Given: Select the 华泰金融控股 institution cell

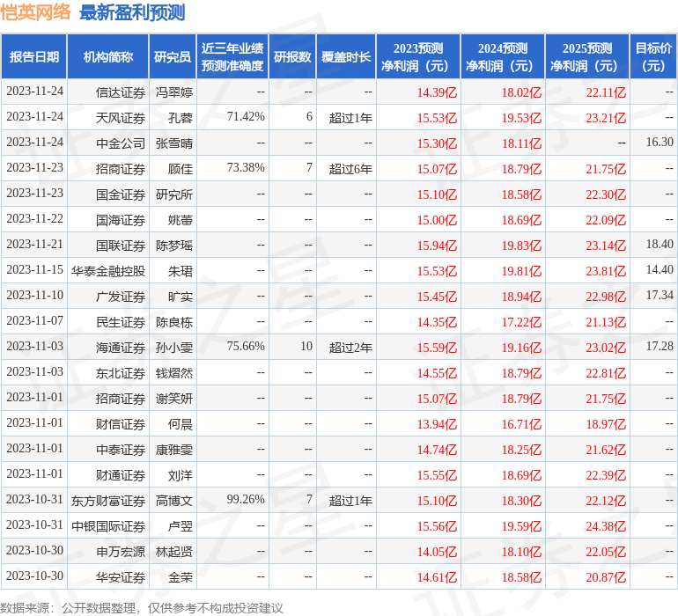Looking at the screenshot, I should 108,271.
